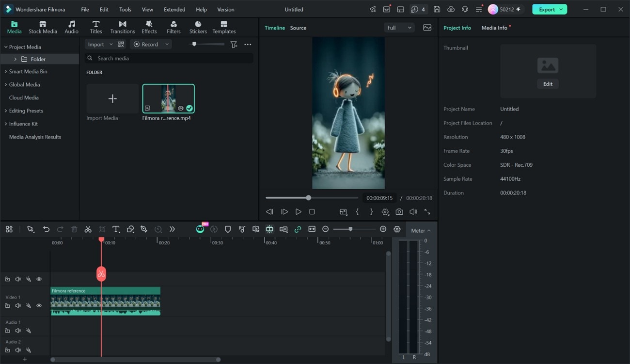Open the Tools menu

point(125,9)
